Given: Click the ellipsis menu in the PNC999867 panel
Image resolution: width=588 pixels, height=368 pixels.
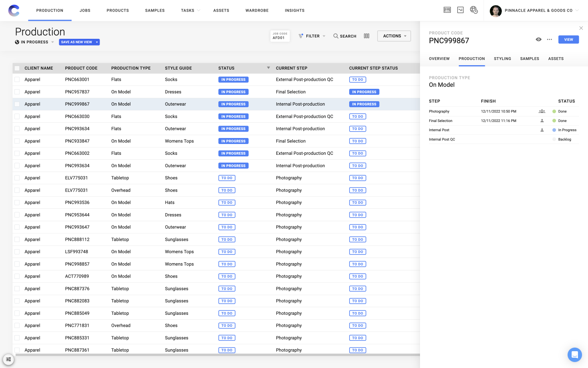Looking at the screenshot, I should (549, 39).
